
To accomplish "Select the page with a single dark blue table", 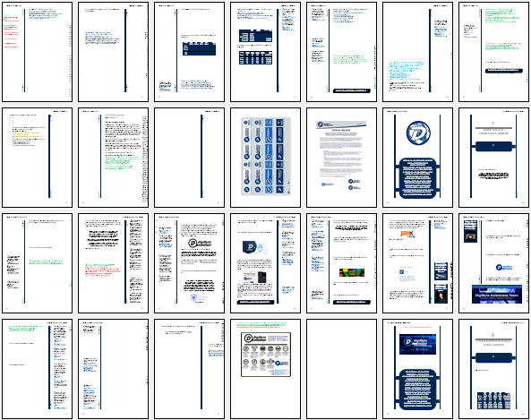I will click(x=189, y=52).
